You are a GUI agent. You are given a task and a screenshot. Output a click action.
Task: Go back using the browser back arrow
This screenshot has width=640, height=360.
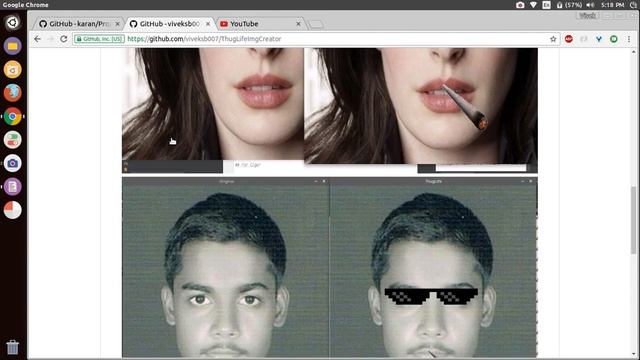(38, 39)
